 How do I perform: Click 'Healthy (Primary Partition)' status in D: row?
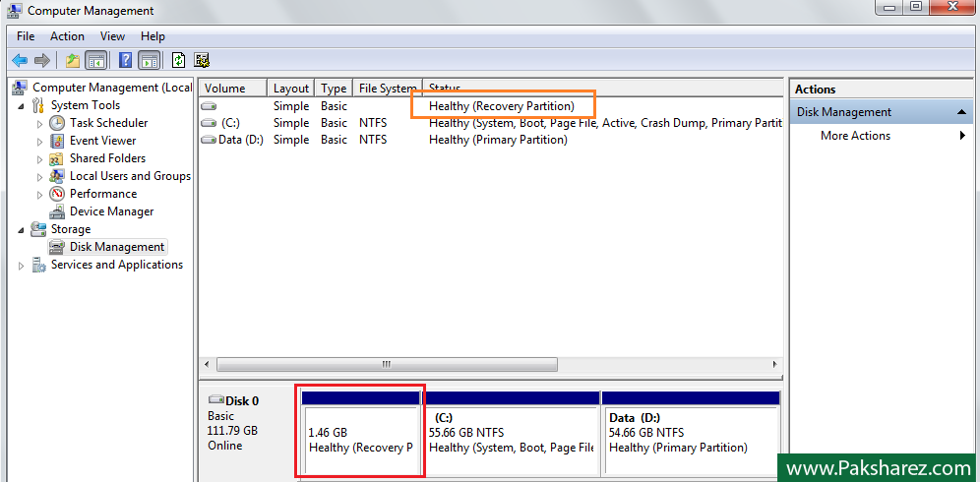coord(498,140)
